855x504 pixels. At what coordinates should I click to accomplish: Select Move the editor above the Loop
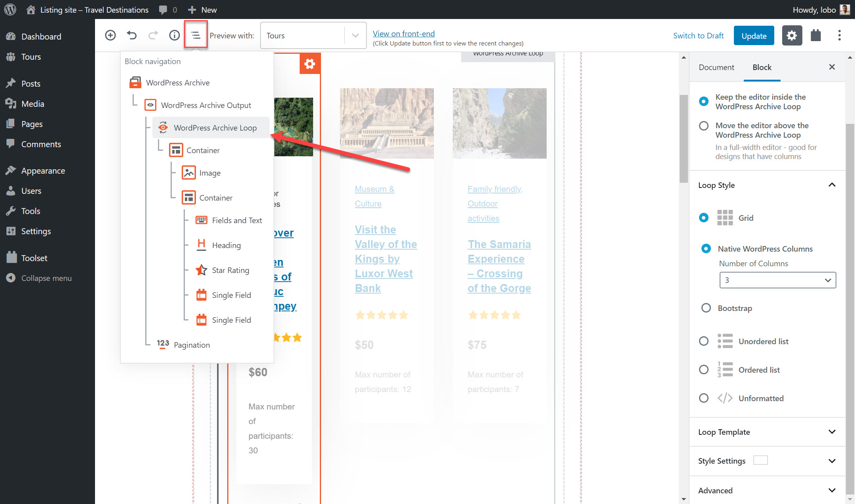(x=703, y=126)
